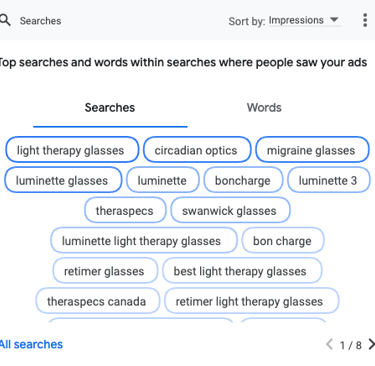Image resolution: width=375 pixels, height=366 pixels.
Task: Go to previous page of searches
Action: pyautogui.click(x=329, y=344)
